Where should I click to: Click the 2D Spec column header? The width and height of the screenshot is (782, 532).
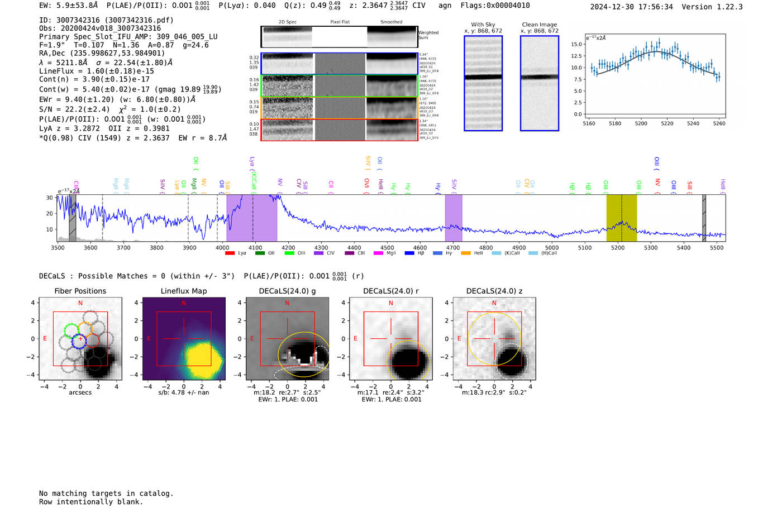pyautogui.click(x=288, y=22)
